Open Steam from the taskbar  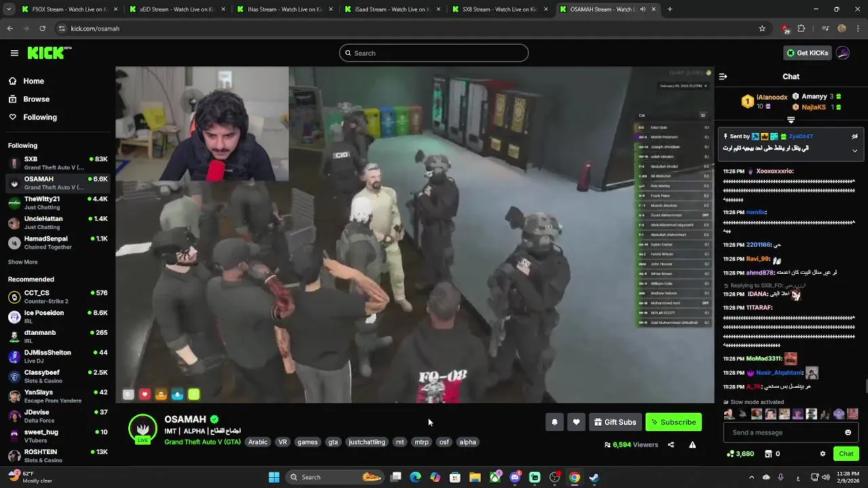(594, 477)
